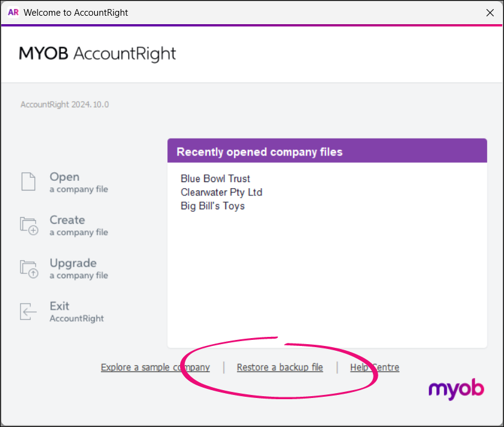Click Restore a backup file
Image resolution: width=504 pixels, height=427 pixels.
point(280,367)
